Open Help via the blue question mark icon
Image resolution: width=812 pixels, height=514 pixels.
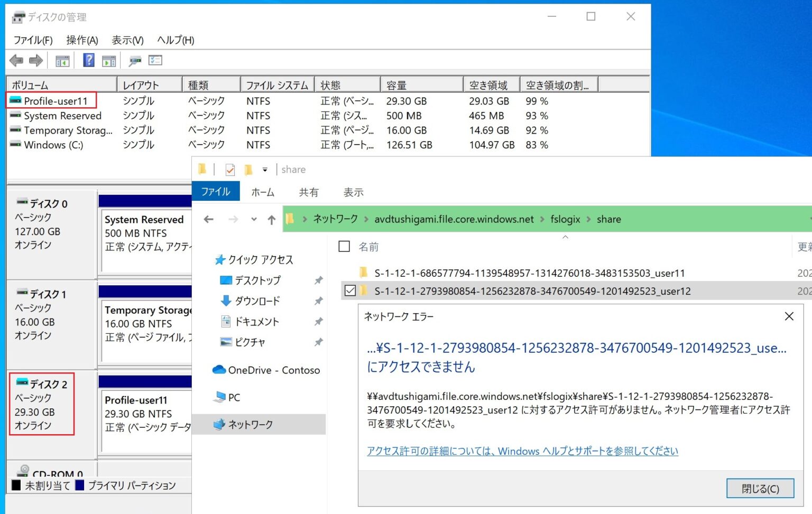click(88, 60)
